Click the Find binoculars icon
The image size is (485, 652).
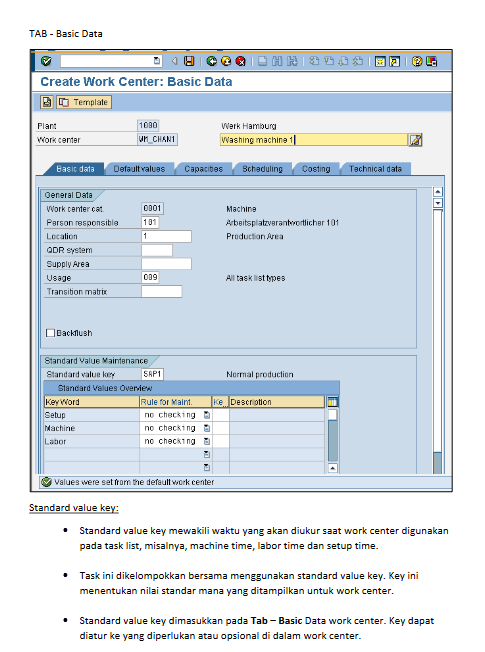[277, 62]
